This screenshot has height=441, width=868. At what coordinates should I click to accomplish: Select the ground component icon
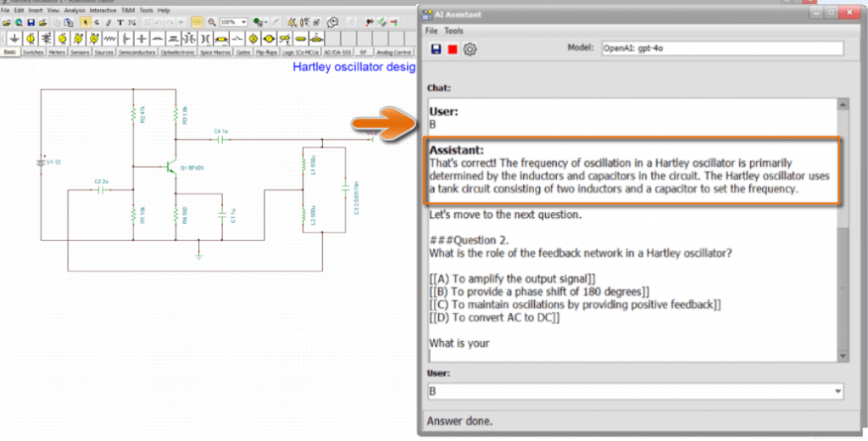click(14, 39)
